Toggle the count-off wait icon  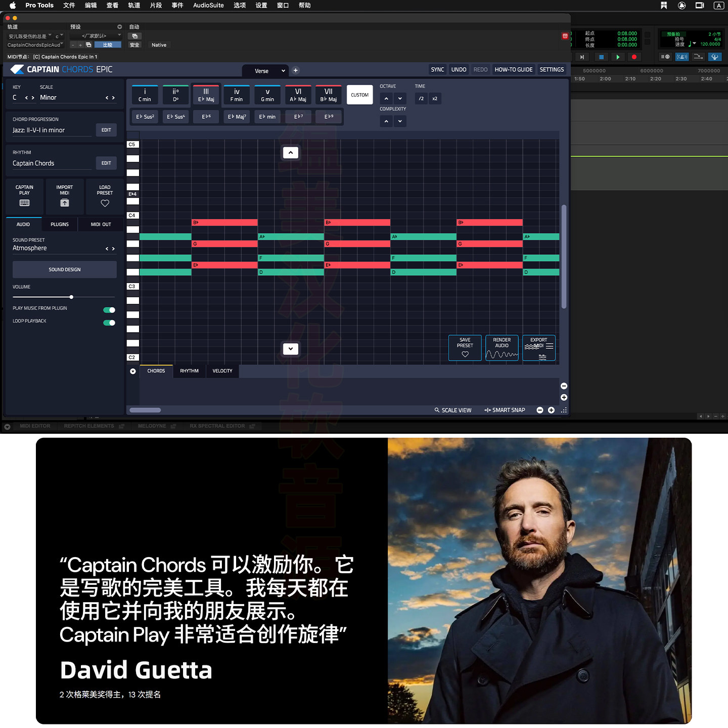pyautogui.click(x=665, y=57)
